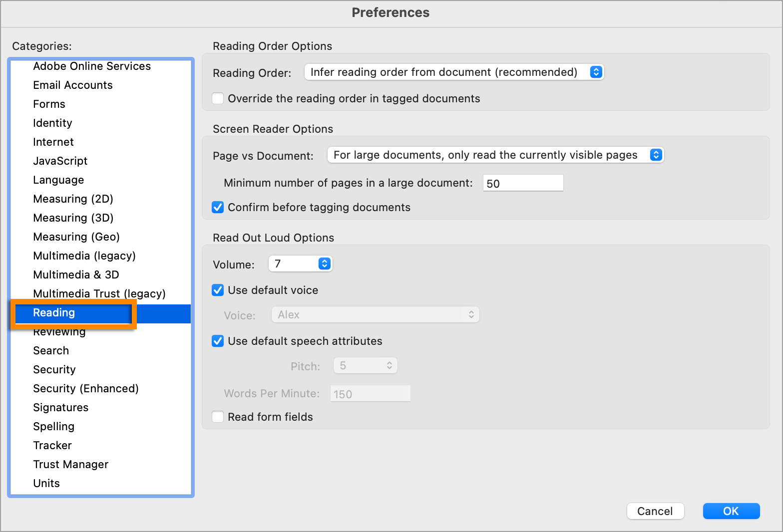Select the Forms category
The height and width of the screenshot is (532, 783).
click(x=49, y=104)
